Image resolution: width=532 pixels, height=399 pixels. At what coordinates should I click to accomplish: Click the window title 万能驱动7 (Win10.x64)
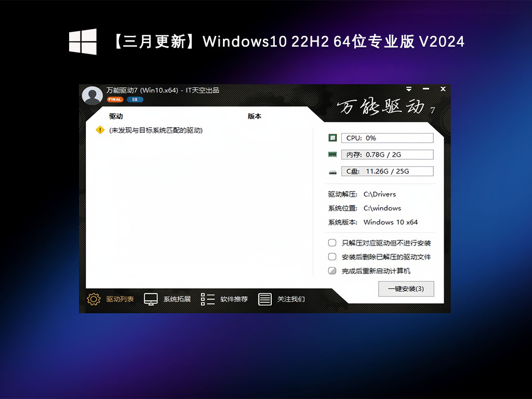click(x=142, y=90)
